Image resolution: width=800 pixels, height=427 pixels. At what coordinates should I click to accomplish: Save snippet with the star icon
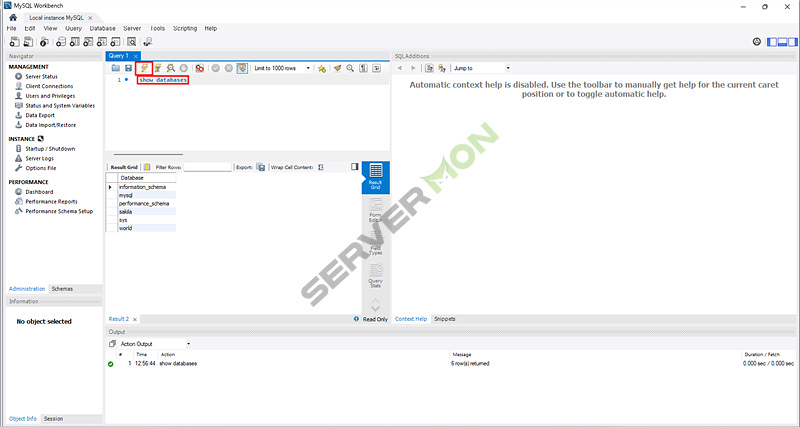click(x=321, y=68)
